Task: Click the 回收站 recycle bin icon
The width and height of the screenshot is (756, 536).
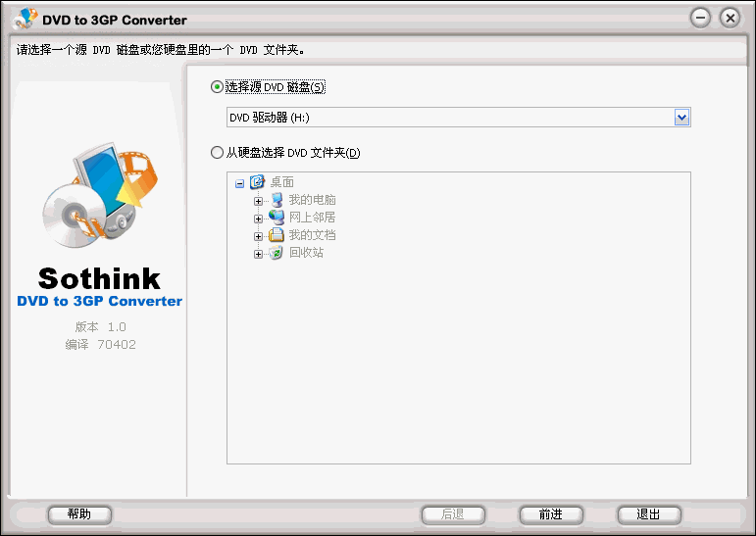Action: (x=277, y=253)
